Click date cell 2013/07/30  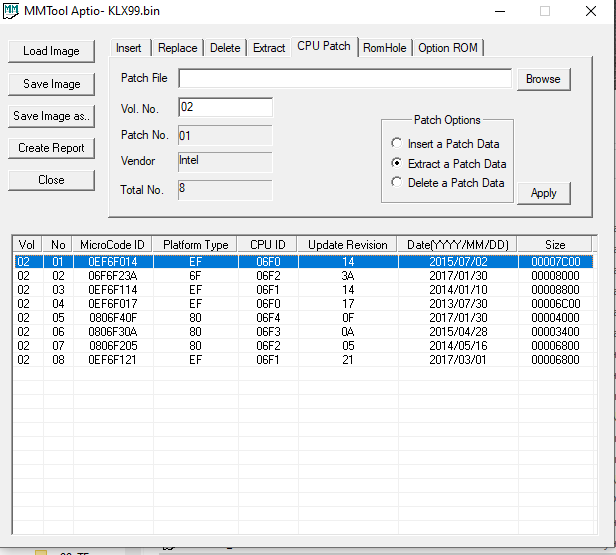tap(458, 304)
